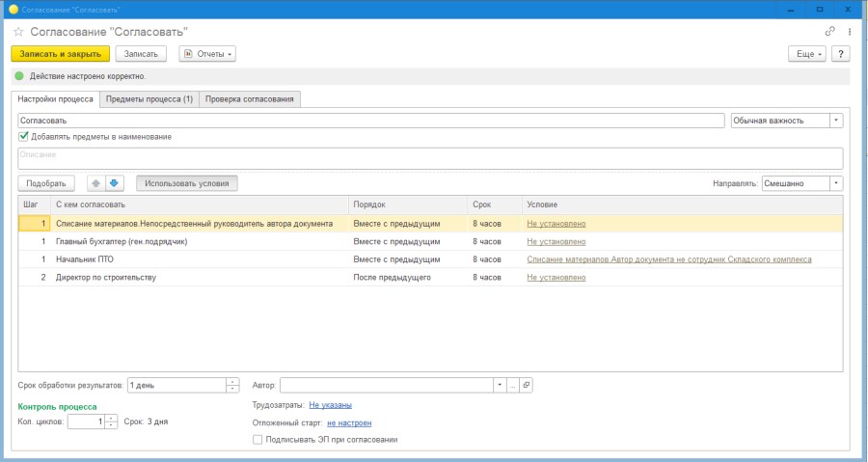This screenshot has height=462, width=868.
Task: Add this form to favorites via star icon
Action: point(18,31)
